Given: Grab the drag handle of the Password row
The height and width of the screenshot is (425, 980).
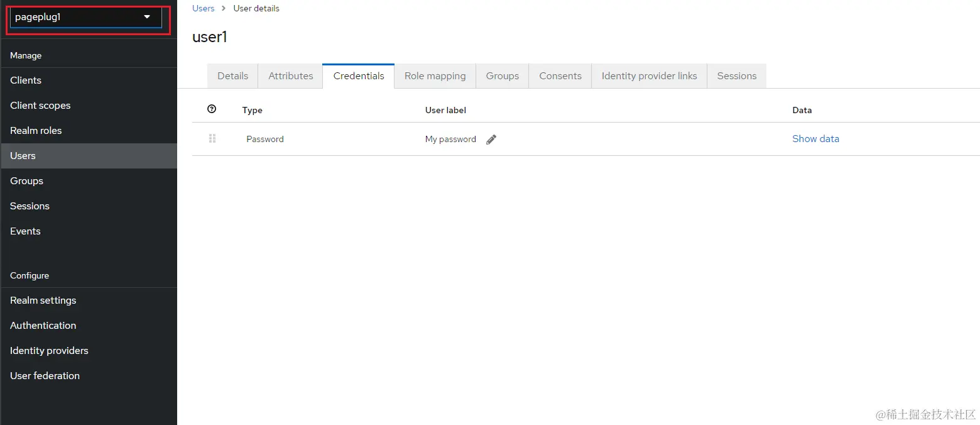Looking at the screenshot, I should click(212, 139).
